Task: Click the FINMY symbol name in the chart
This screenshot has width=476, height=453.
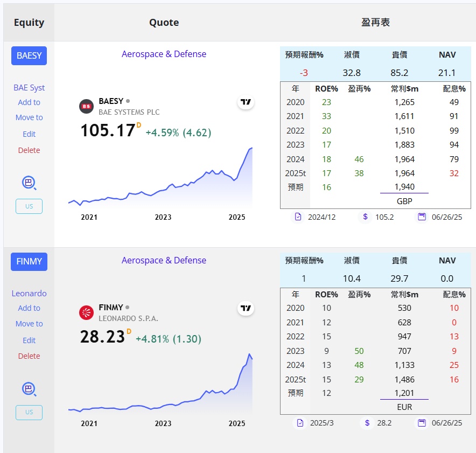Action: pyautogui.click(x=111, y=307)
